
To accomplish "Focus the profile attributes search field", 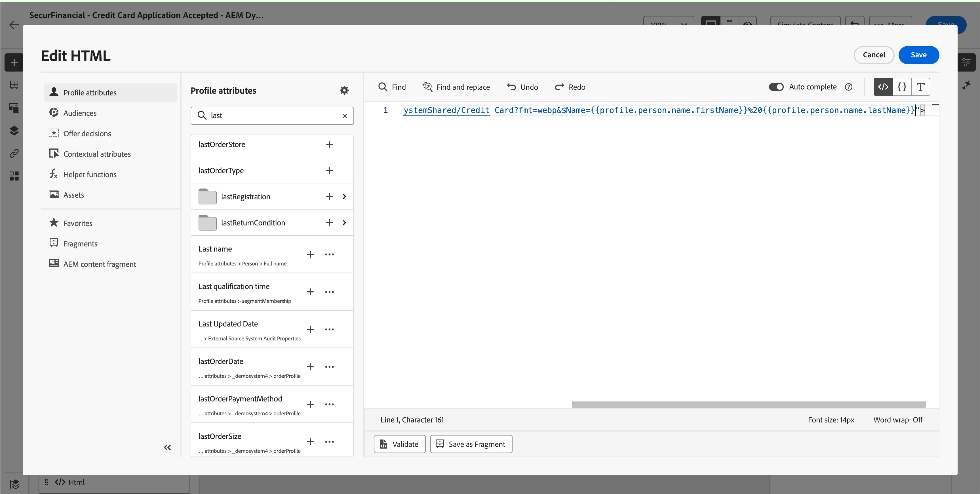I will pyautogui.click(x=272, y=116).
